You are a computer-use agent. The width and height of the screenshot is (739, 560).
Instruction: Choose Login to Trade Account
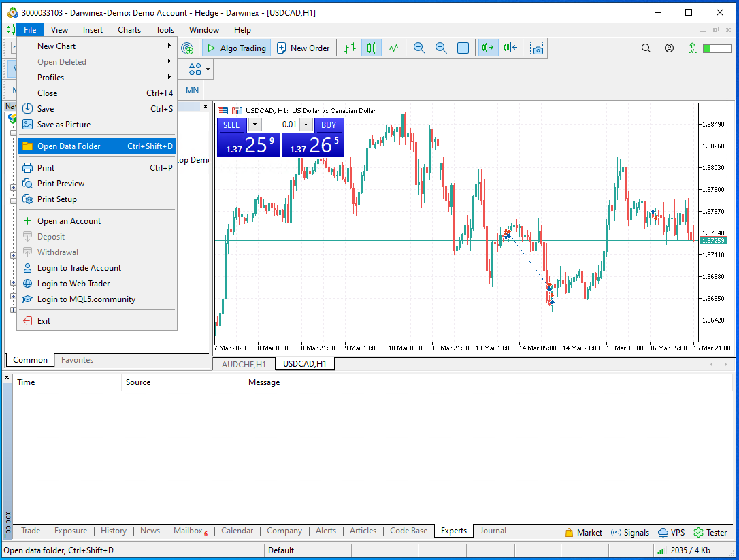[97, 267]
